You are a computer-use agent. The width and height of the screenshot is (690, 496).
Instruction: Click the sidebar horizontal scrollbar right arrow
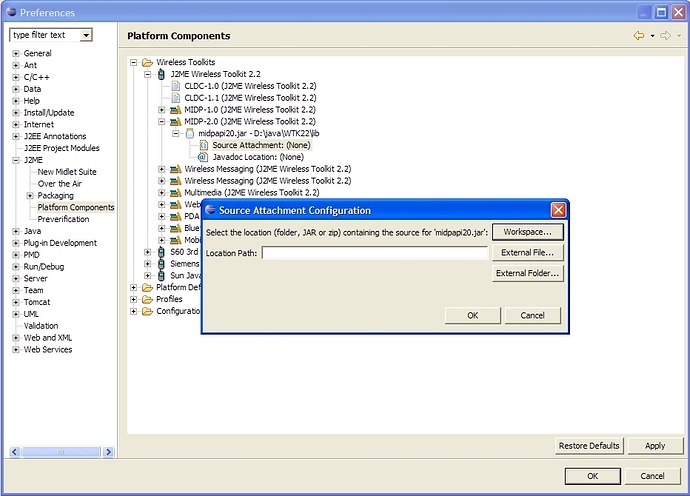pos(108,452)
